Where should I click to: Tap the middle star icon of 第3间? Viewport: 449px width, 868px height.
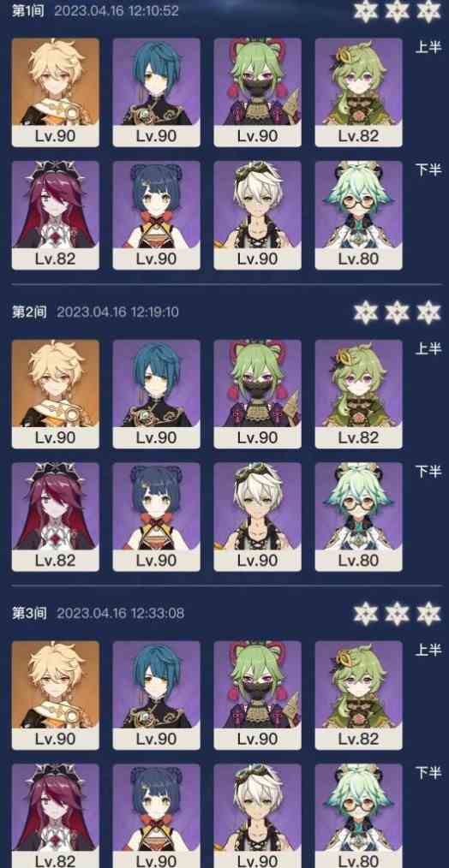398,614
